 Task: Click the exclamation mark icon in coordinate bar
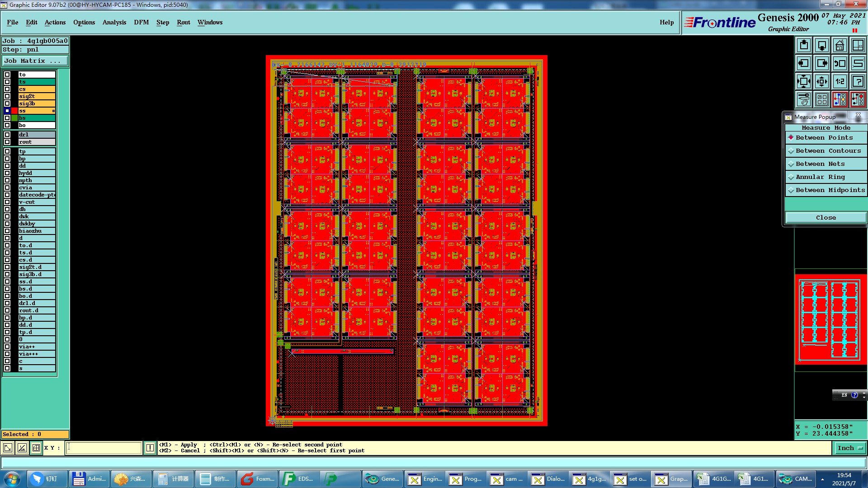pyautogui.click(x=150, y=448)
